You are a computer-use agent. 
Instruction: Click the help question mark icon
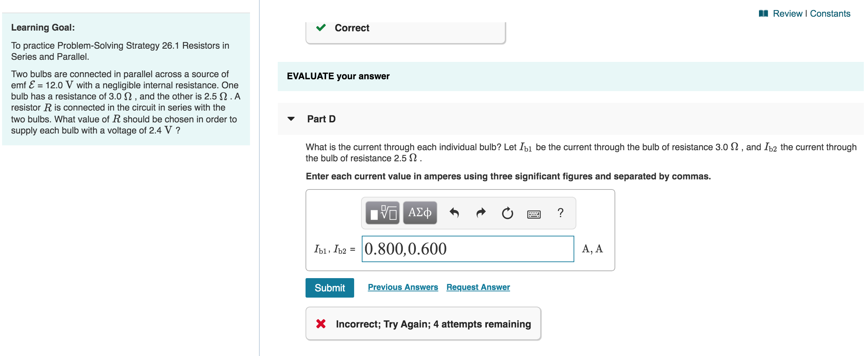point(560,213)
